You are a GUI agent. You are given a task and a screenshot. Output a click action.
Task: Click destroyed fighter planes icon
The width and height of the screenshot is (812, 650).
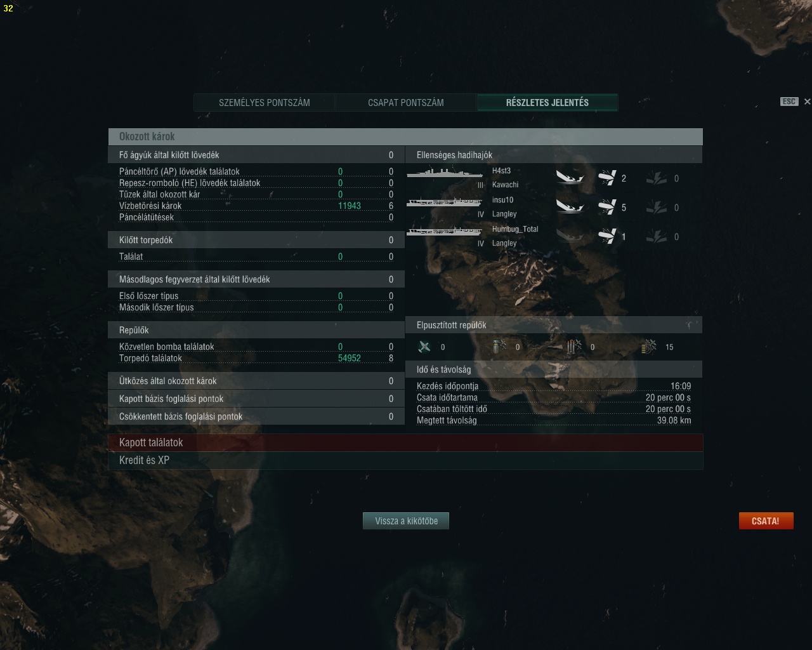(424, 347)
